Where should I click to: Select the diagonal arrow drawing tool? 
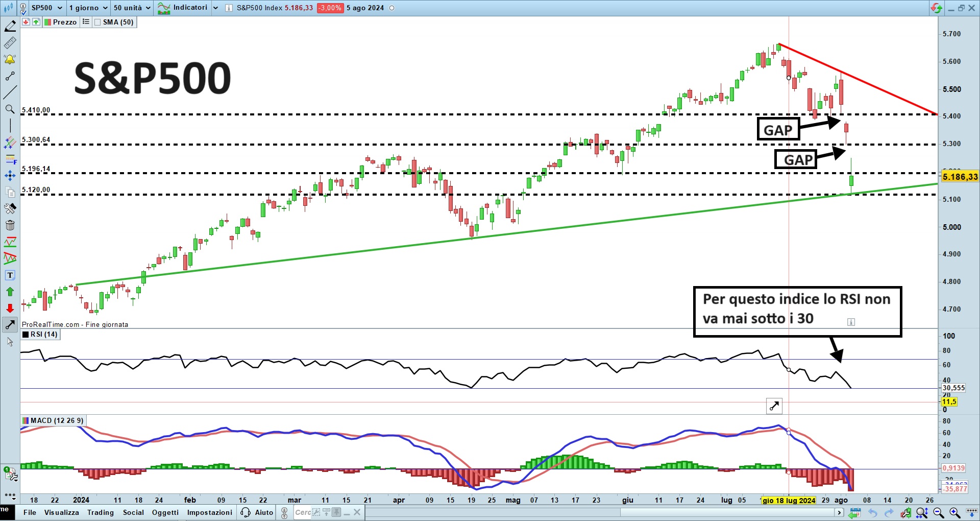coord(10,325)
